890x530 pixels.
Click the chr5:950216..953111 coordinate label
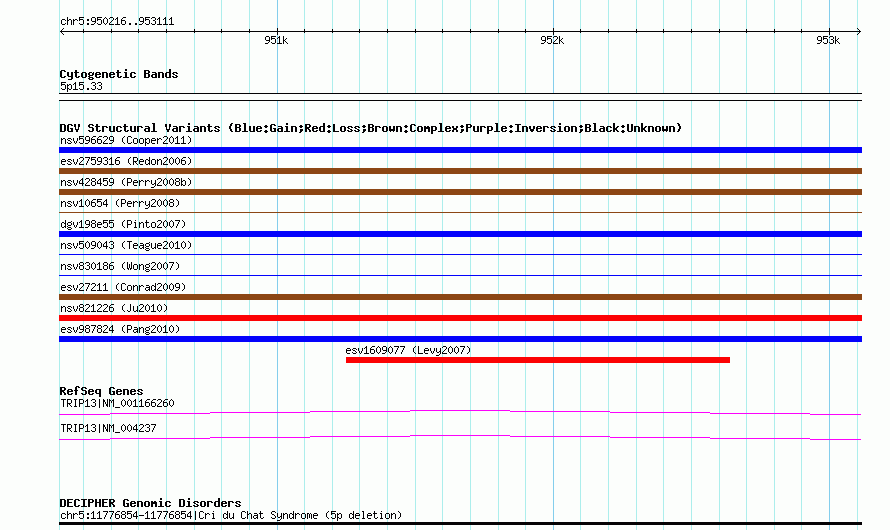pos(117,22)
